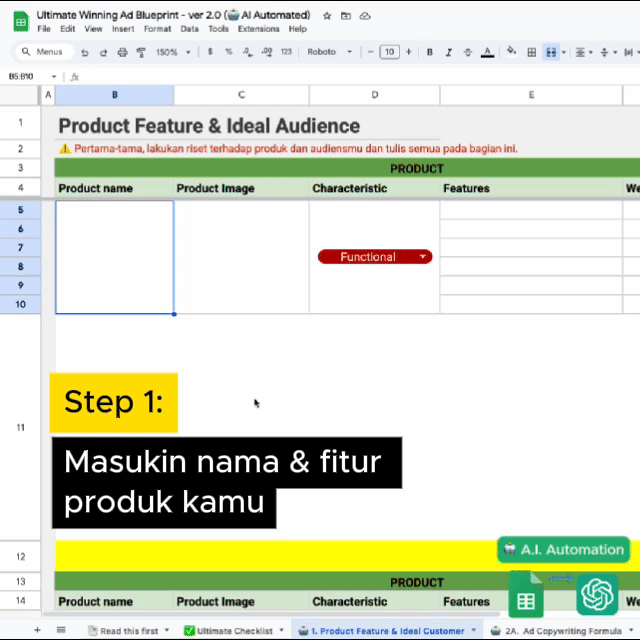This screenshot has height=640, width=640.
Task: Open the Functional characteristic dropdown chip
Action: 375,257
